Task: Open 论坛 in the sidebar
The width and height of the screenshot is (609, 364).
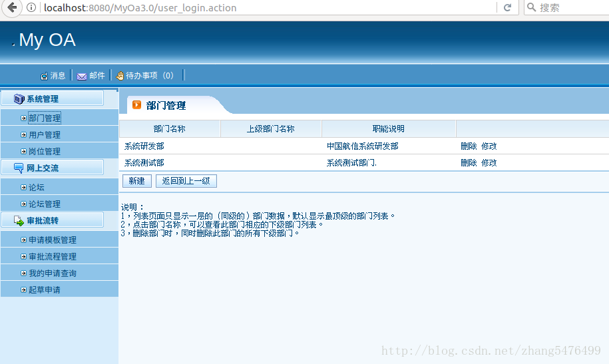Action: [x=37, y=187]
